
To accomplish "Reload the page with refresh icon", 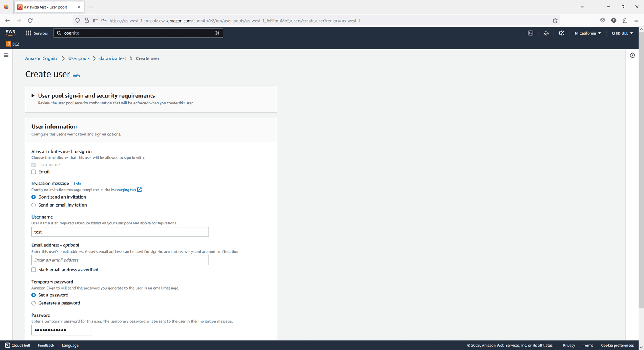I will click(30, 20).
